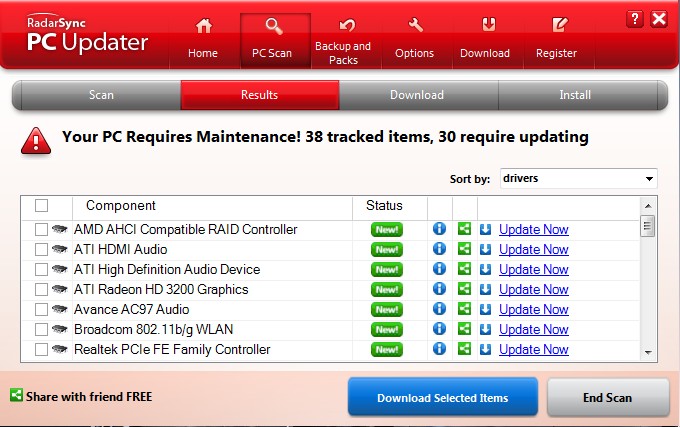Check the ATI HDMI Audio checkbox
680x427 pixels.
tap(41, 249)
